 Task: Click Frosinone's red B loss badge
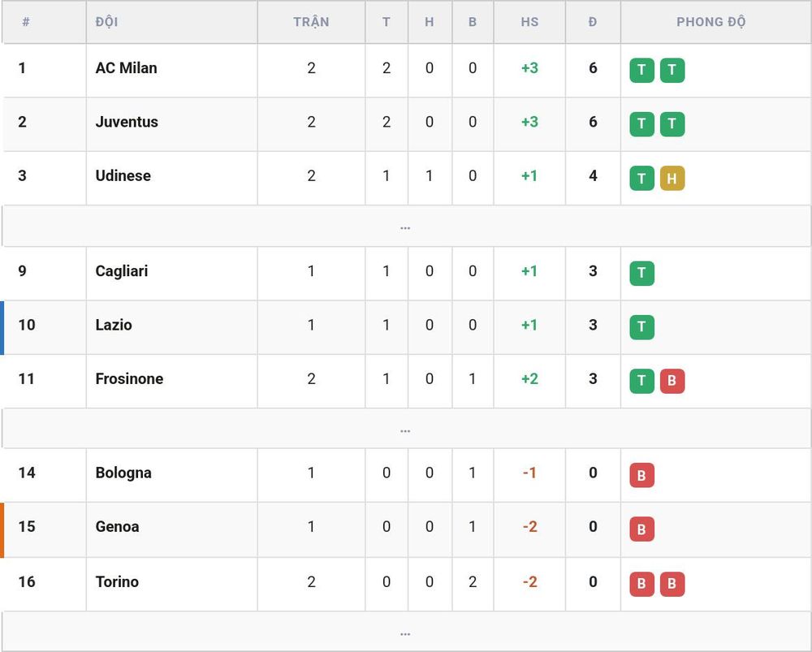672,381
